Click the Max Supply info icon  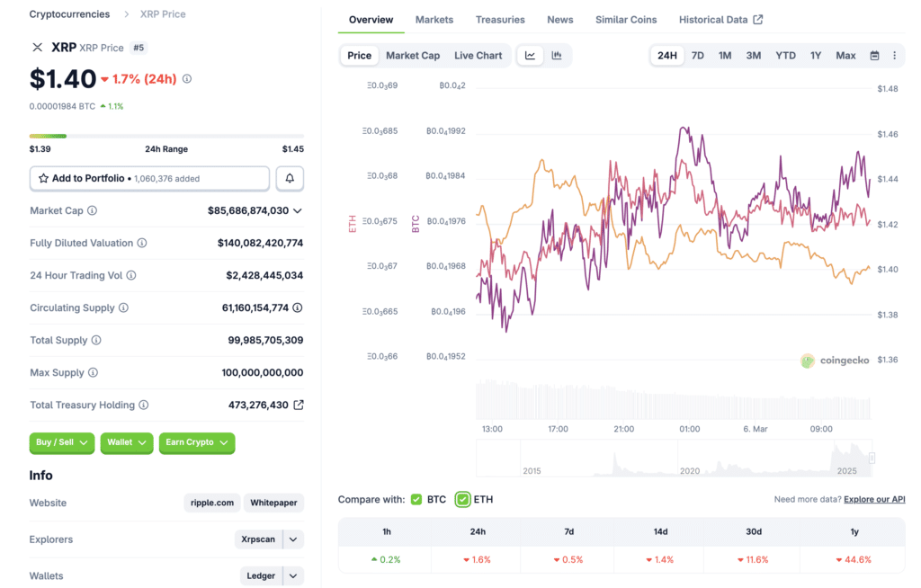[94, 372]
